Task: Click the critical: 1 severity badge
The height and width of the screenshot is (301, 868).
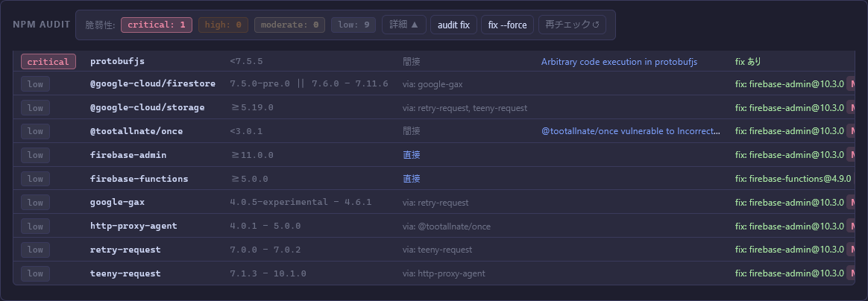Action: (x=157, y=25)
